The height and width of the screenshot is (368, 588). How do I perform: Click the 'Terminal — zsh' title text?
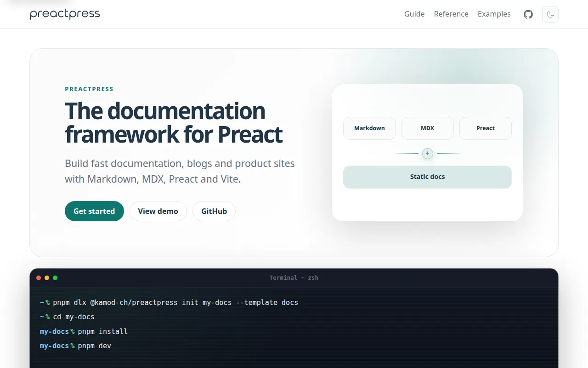click(294, 278)
